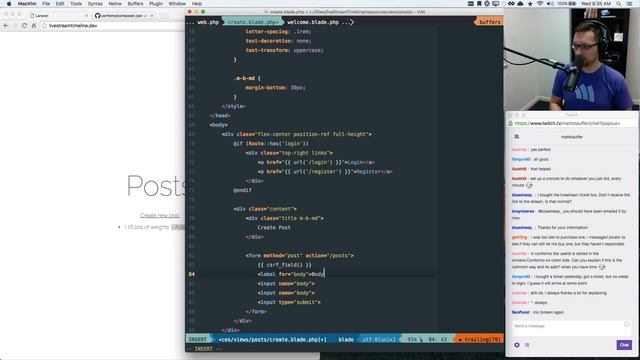Click the create.blade.php path in status line

point(273,340)
